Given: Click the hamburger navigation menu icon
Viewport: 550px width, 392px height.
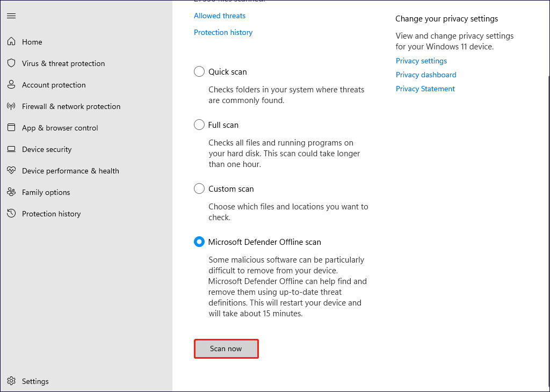Looking at the screenshot, I should click(11, 16).
